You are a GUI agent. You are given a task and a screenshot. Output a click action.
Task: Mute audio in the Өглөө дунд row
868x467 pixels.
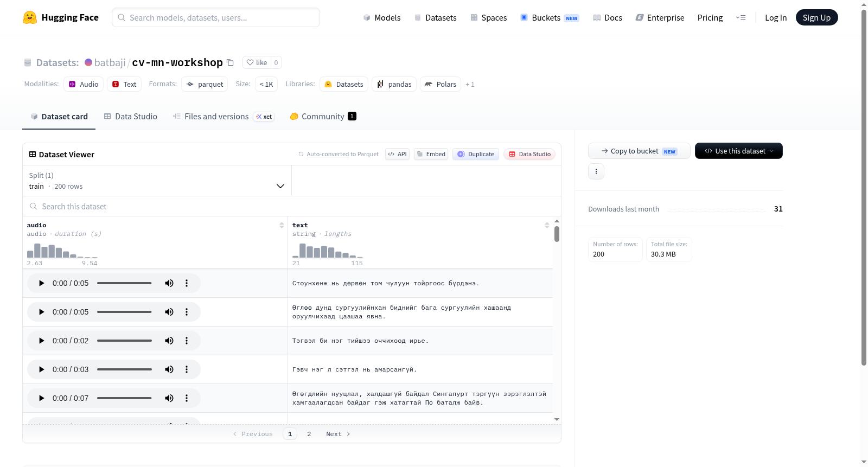169,312
